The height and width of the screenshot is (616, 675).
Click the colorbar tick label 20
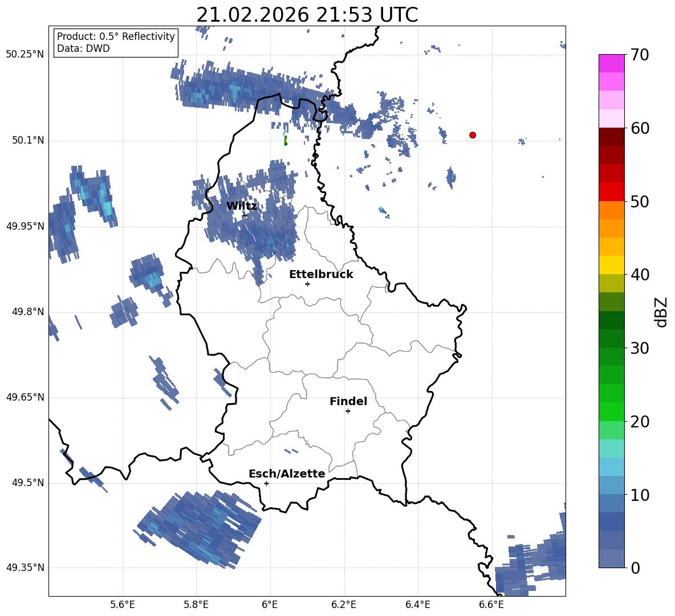tap(640, 422)
